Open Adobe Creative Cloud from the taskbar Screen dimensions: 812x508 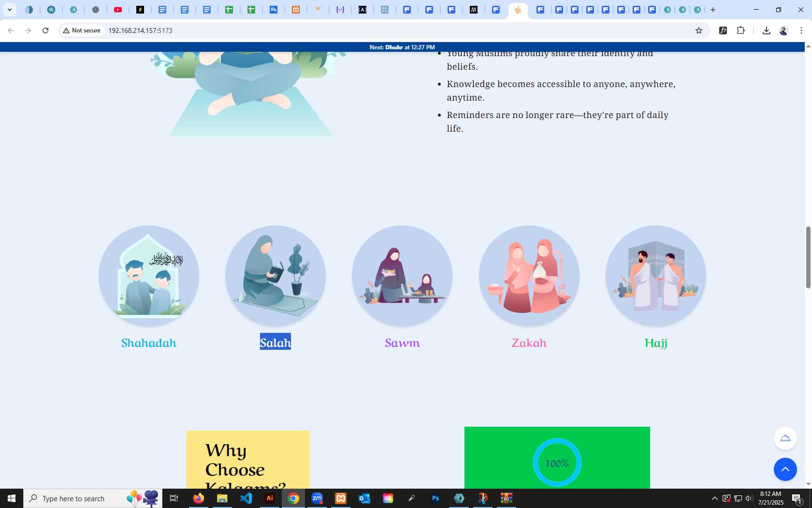pos(388,498)
